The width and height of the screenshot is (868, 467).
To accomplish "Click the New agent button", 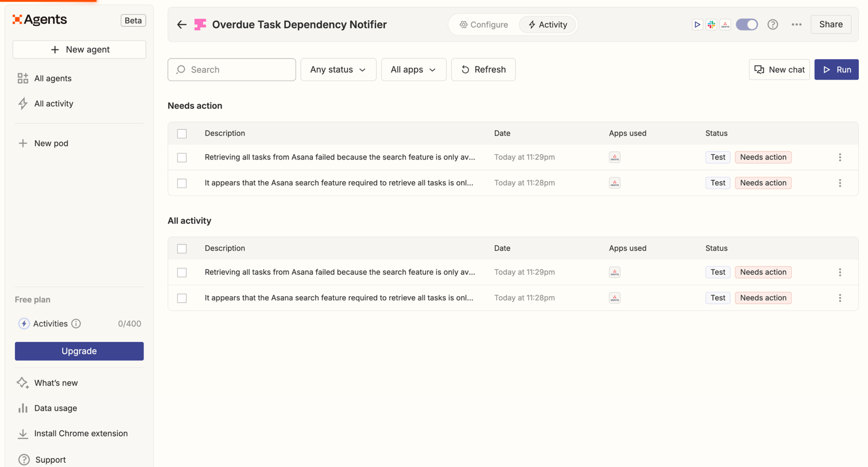I will click(x=79, y=49).
